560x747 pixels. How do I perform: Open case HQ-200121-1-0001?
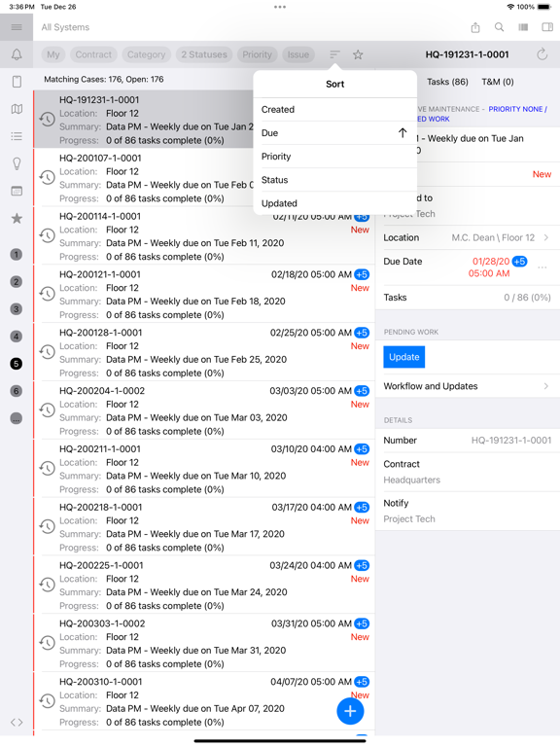[x=204, y=294]
